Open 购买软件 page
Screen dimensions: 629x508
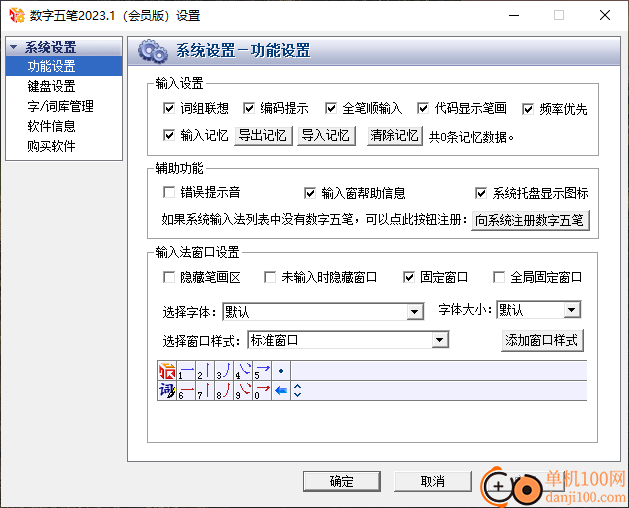64,146
